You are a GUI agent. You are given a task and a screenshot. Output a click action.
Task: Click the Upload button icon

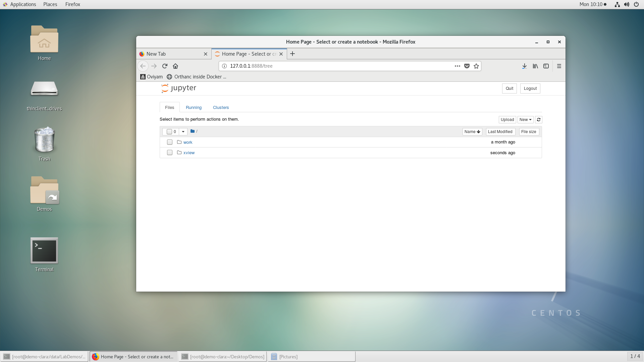click(507, 119)
